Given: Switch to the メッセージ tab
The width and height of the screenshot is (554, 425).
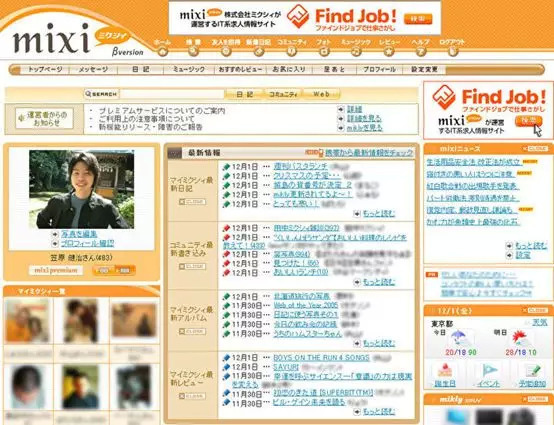Looking at the screenshot, I should 93,70.
